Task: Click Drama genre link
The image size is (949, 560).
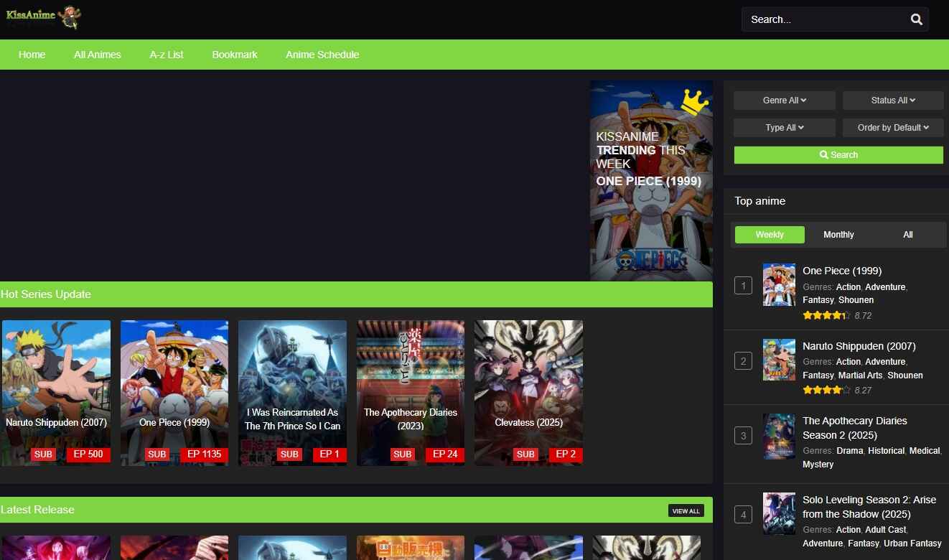Action: click(850, 451)
